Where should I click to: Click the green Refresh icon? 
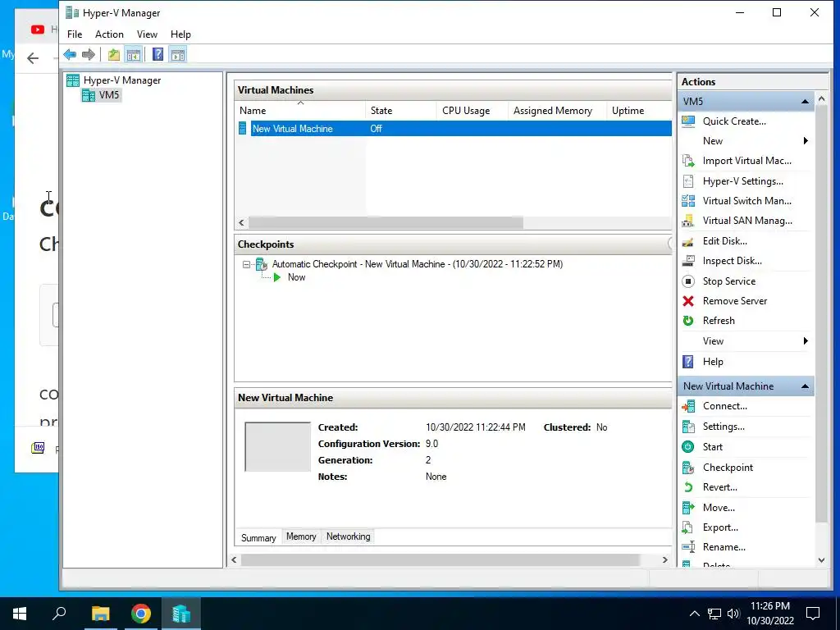click(688, 321)
